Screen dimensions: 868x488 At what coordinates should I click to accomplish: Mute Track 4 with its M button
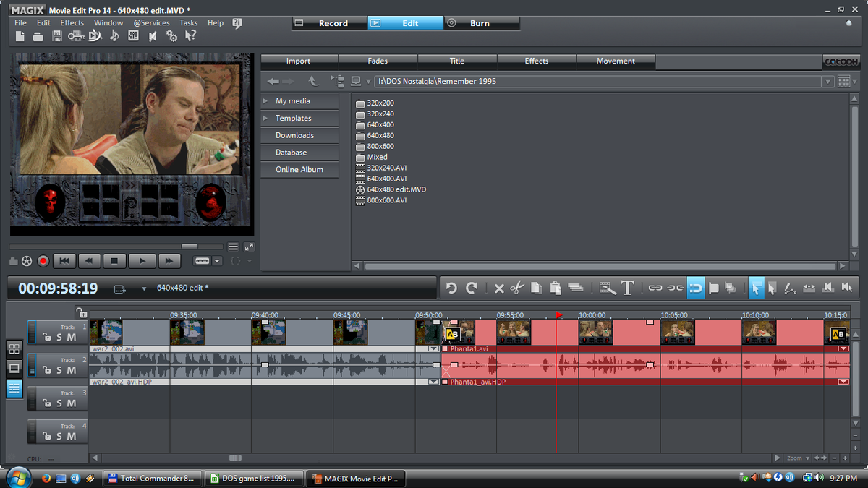click(x=72, y=437)
